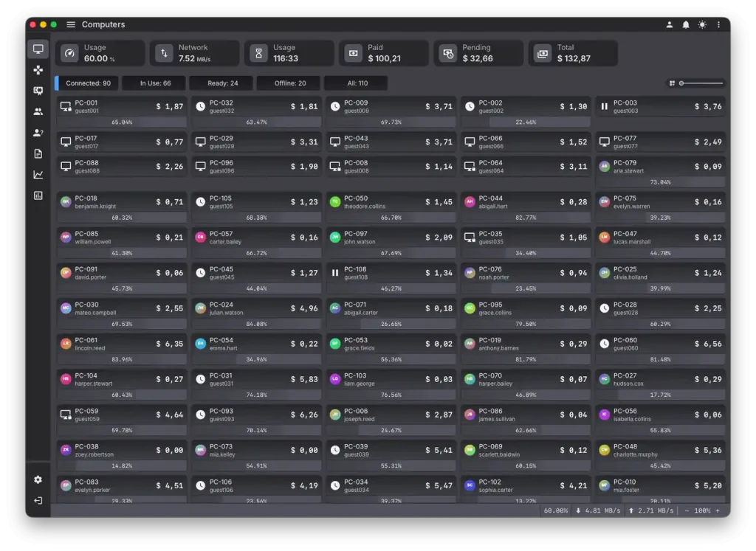
Task: Select the In Use: 66 filter tab
Action: tap(155, 83)
